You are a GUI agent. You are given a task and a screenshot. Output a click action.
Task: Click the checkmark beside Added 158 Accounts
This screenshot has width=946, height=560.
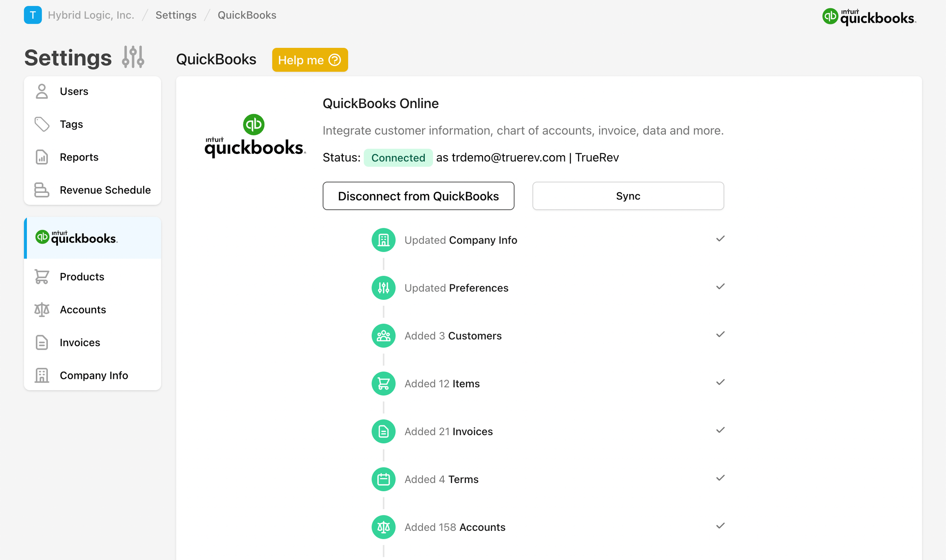[720, 526]
